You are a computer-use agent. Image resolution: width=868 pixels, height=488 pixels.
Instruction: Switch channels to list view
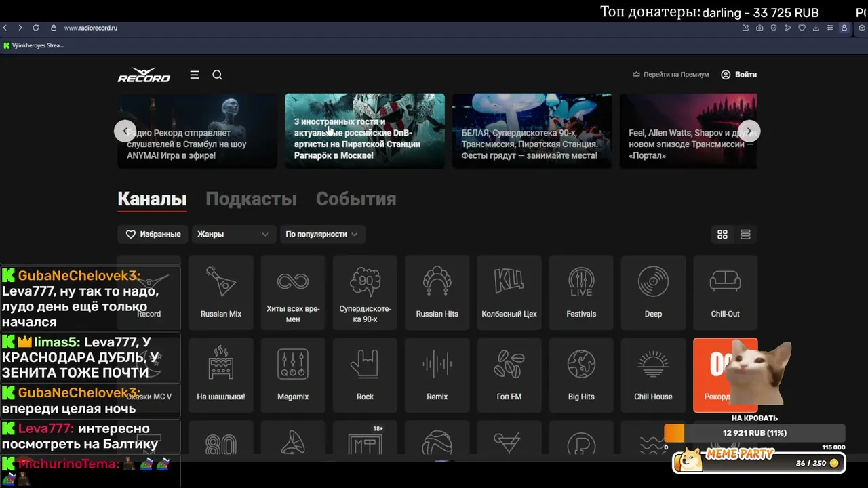pos(745,234)
